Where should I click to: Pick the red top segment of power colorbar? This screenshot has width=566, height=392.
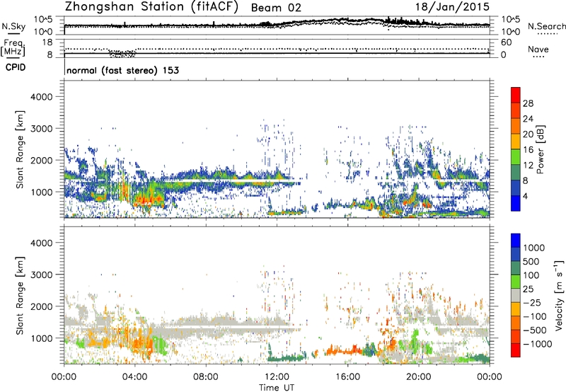(x=516, y=96)
